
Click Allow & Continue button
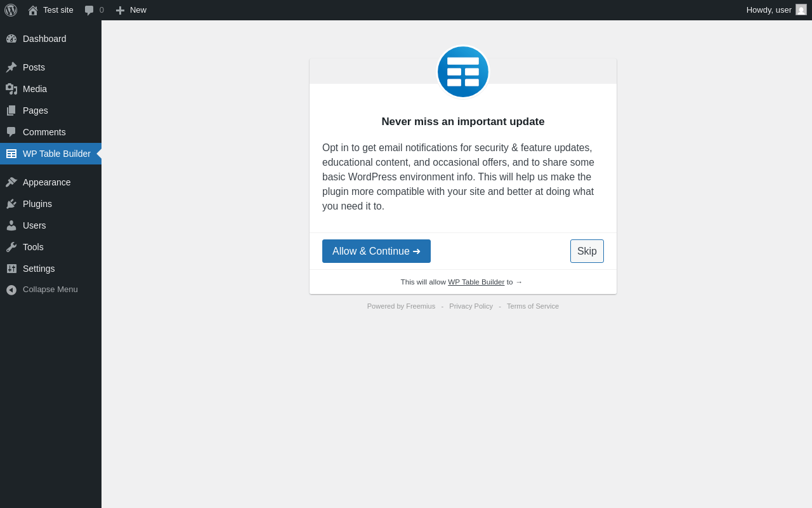(x=376, y=251)
